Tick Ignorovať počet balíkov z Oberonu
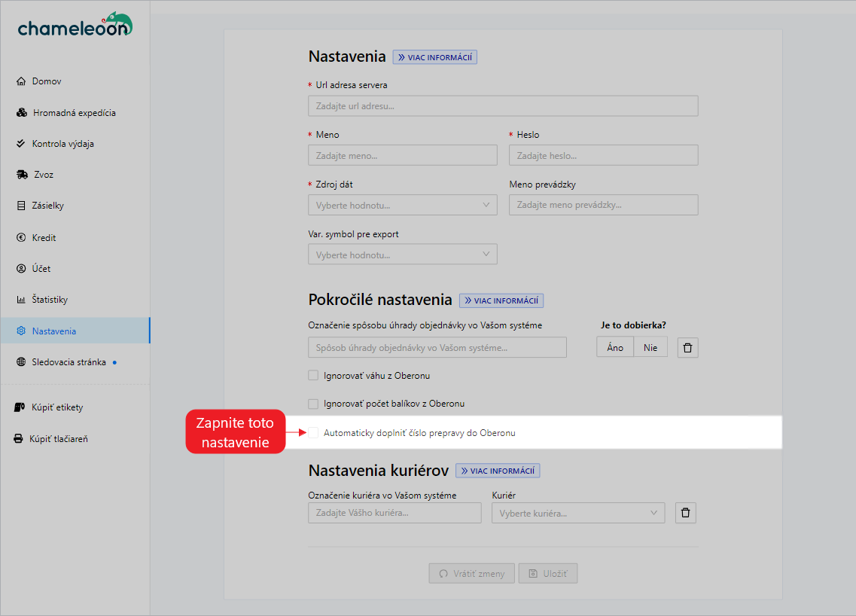The width and height of the screenshot is (856, 616). coord(313,404)
